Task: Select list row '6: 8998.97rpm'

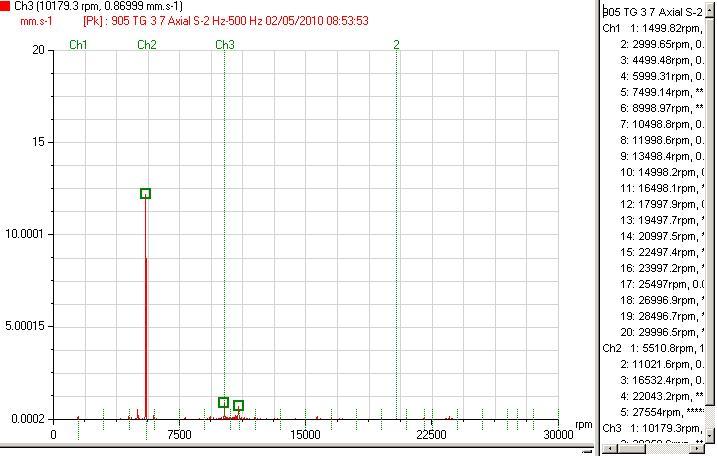Action: [662, 108]
